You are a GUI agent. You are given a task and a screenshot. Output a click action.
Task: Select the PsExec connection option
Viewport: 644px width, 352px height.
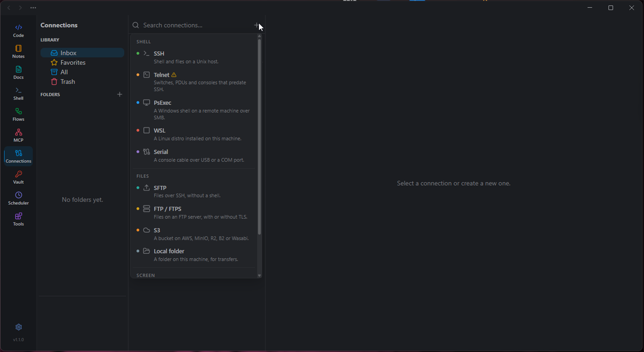coord(194,110)
